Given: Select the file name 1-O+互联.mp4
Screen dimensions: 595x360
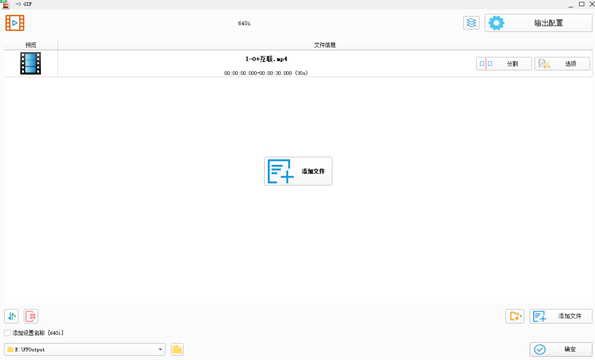Looking at the screenshot, I should click(x=266, y=59).
